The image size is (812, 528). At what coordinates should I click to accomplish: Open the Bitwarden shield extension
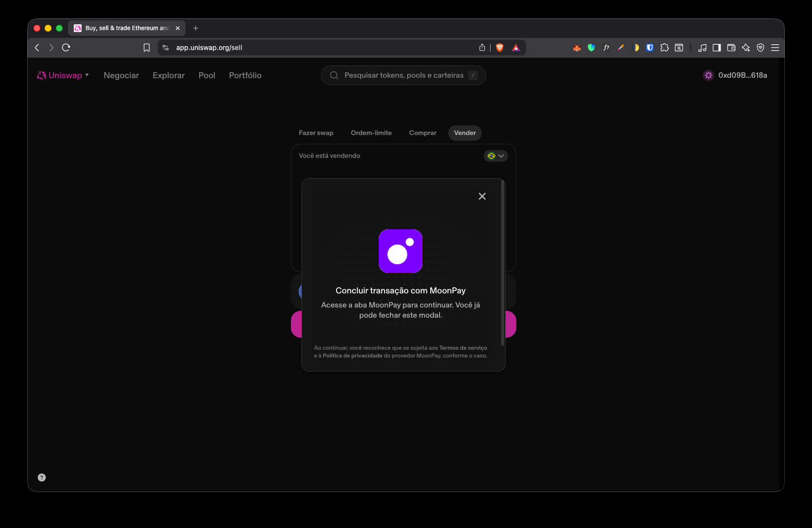[x=650, y=48]
